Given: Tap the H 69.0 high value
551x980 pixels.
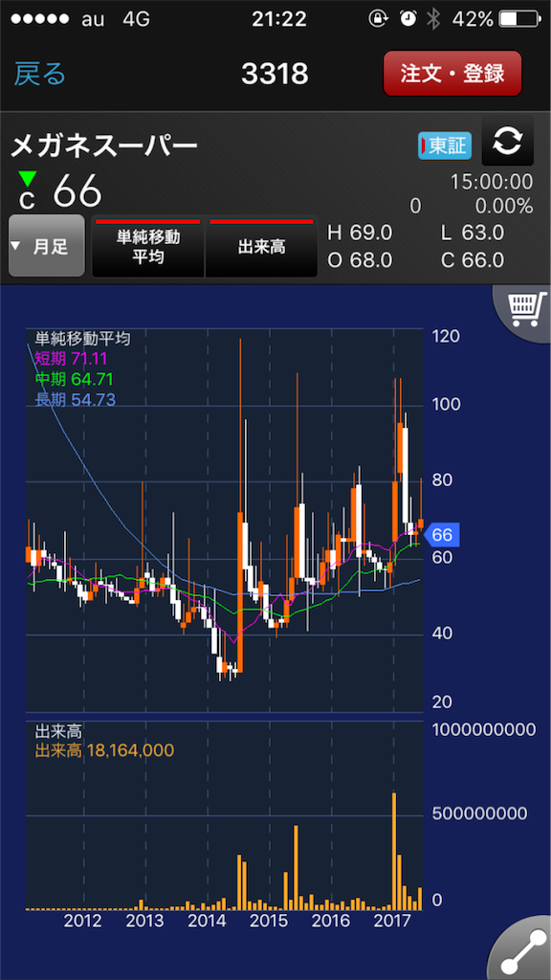Looking at the screenshot, I should click(x=360, y=234).
